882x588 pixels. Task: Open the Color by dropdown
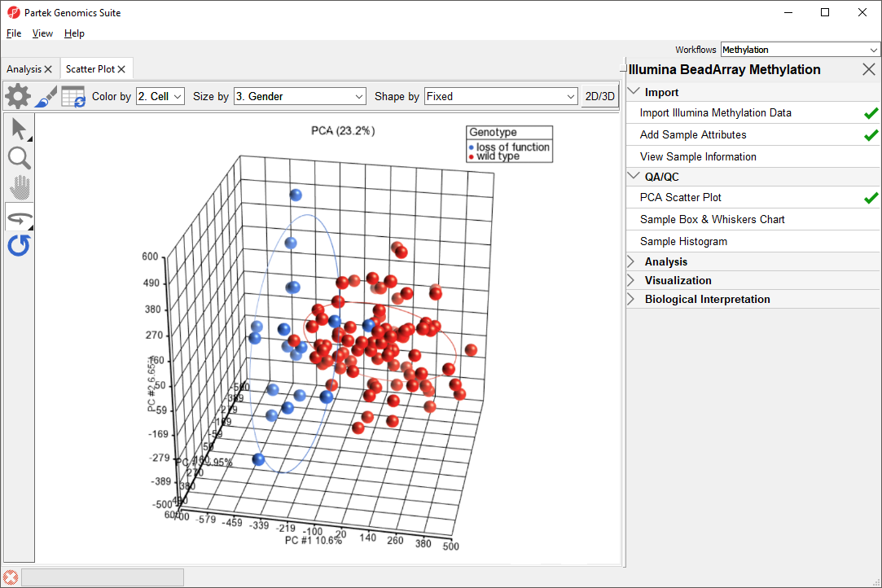click(160, 96)
